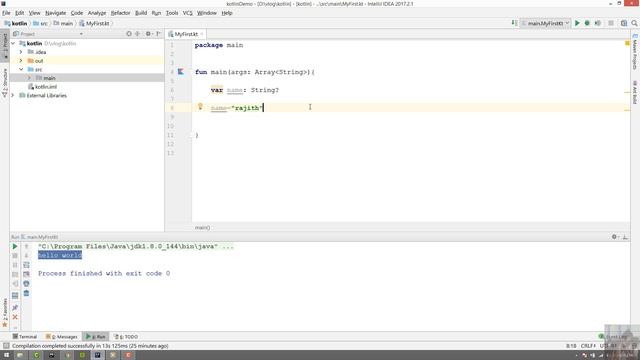Open the Structure side tab
Screen dimensions: 640x360
[5, 82]
